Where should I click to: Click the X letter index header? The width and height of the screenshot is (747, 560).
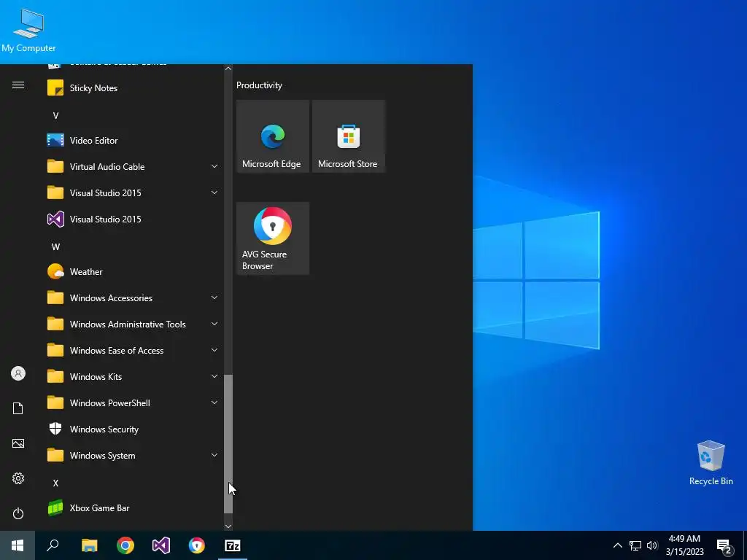click(55, 483)
